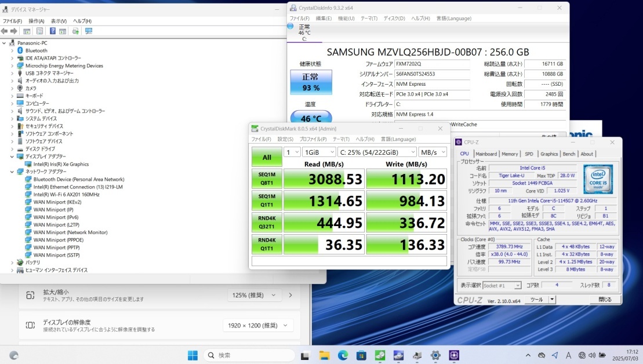Image resolution: width=643 pixels, height=364 pixels.
Task: Click the Scan for hardware changes monitor icon
Action: click(x=89, y=31)
